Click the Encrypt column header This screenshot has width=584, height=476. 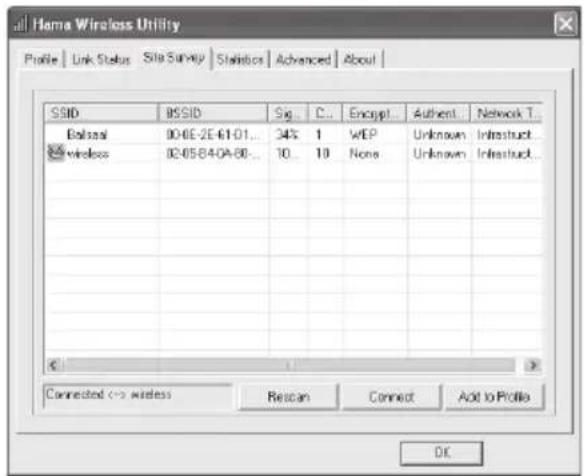[374, 113]
